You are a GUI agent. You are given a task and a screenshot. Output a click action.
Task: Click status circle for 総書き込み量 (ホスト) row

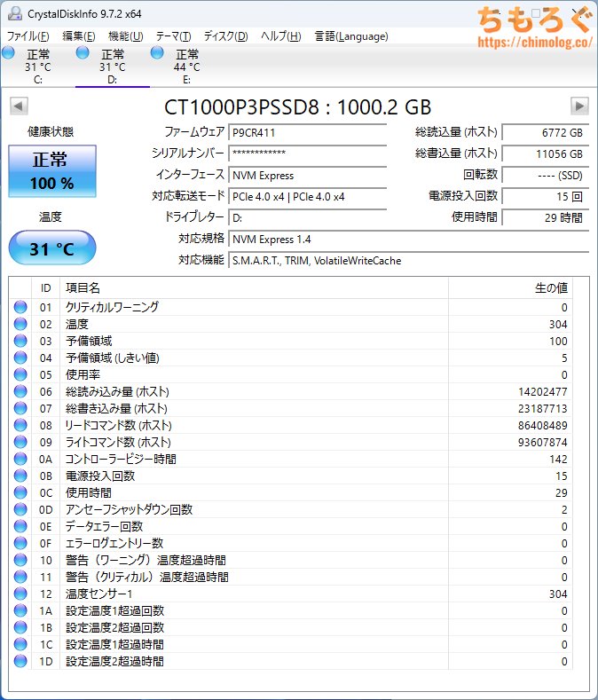(20, 408)
